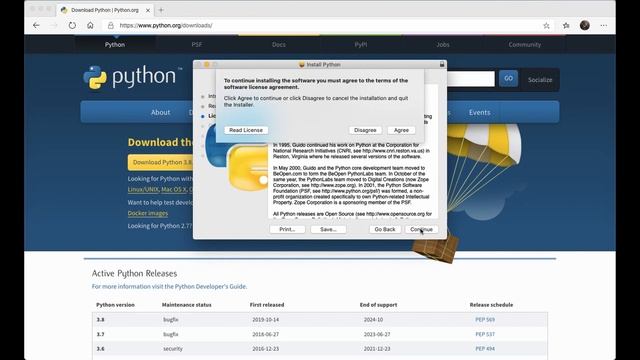Click the lock icon in address bar

pyautogui.click(x=111, y=25)
